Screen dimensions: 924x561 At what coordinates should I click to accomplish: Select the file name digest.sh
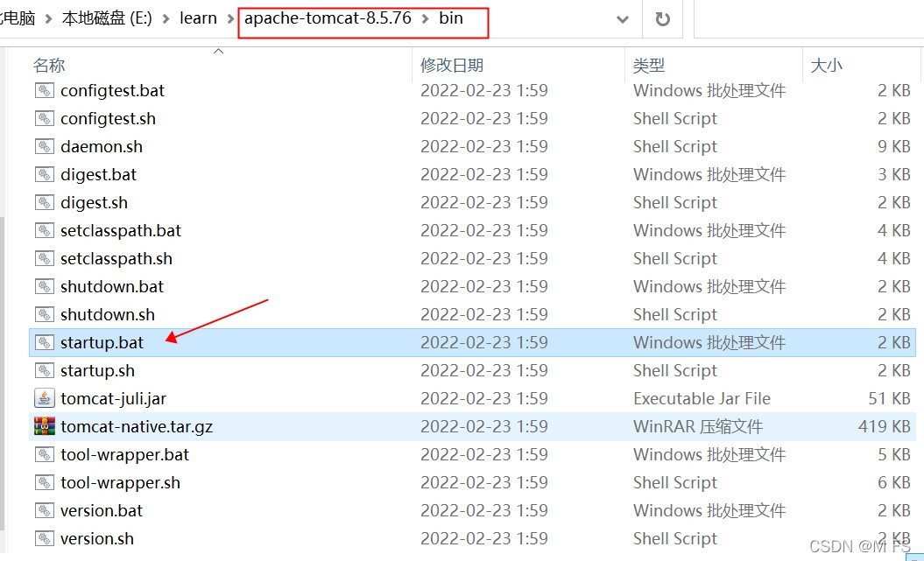coord(94,202)
